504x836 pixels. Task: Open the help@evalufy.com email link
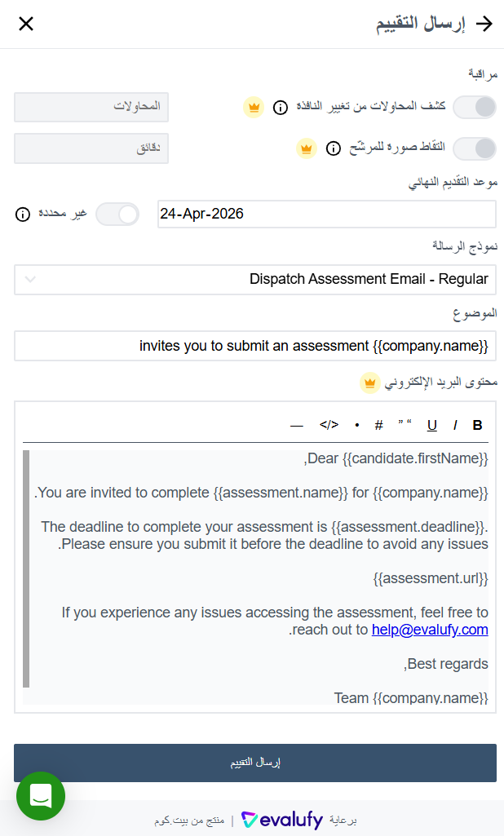tap(430, 630)
